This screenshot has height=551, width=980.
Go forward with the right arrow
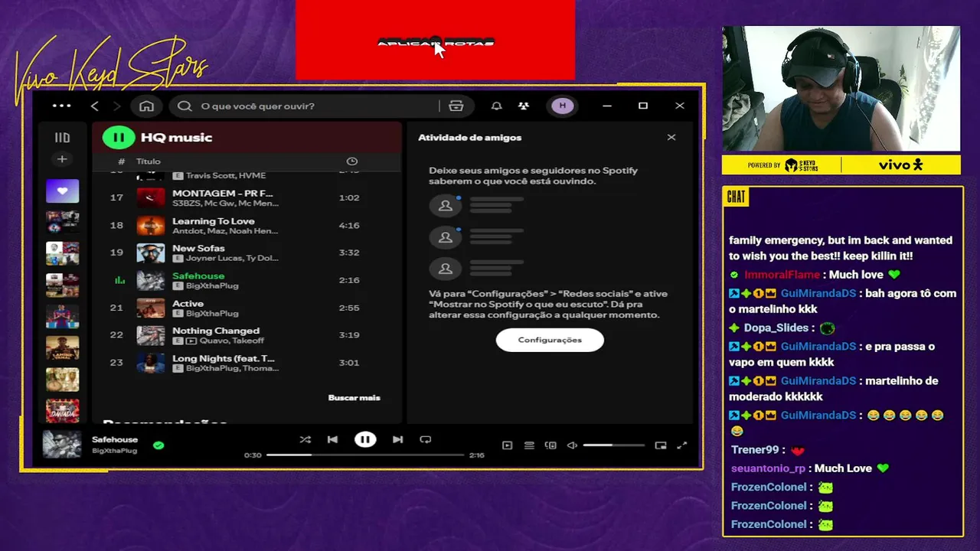(x=116, y=106)
